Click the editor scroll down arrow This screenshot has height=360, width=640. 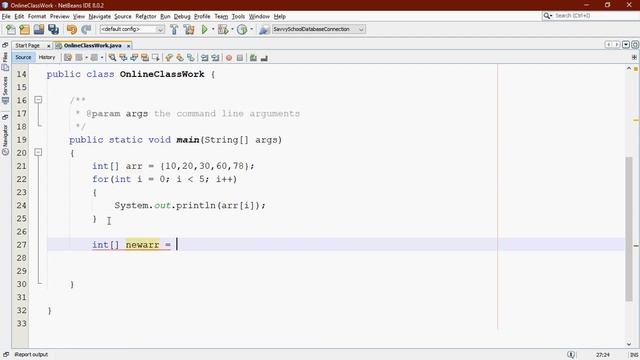(x=629, y=344)
